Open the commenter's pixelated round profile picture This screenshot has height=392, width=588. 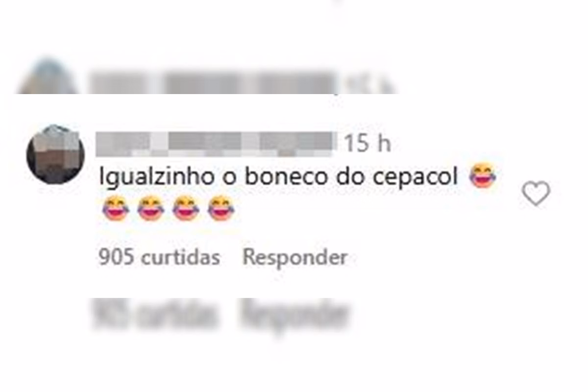[55, 155]
